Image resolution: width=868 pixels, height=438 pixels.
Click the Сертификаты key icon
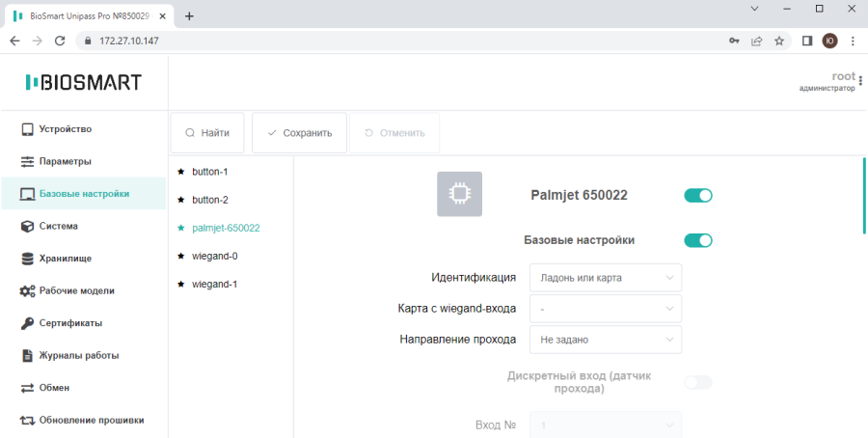(x=27, y=323)
